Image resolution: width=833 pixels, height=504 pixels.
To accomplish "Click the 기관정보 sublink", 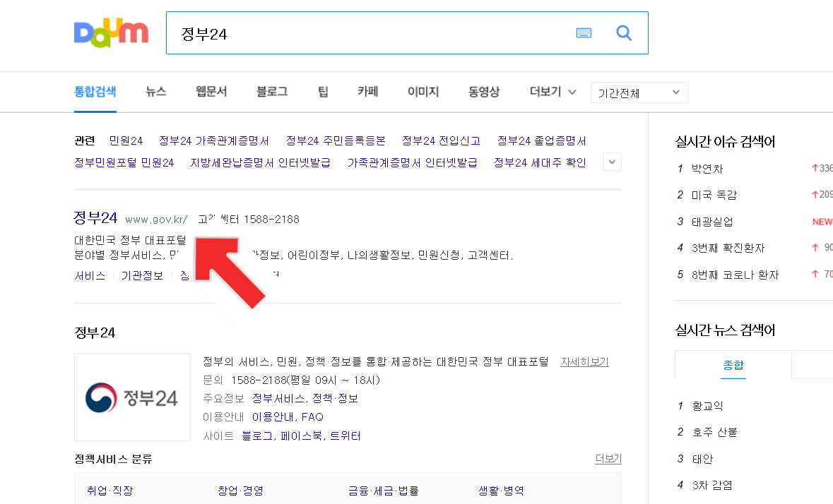I will tap(142, 275).
